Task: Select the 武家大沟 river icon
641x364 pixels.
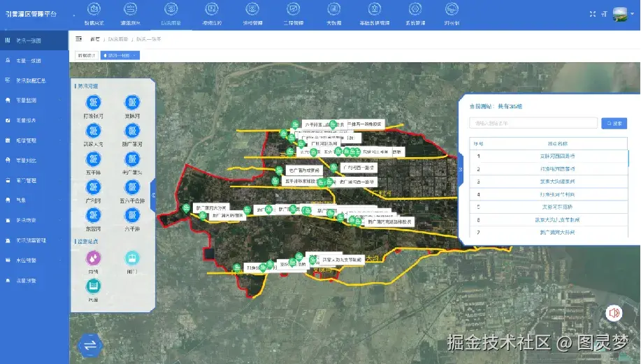Action: click(93, 131)
